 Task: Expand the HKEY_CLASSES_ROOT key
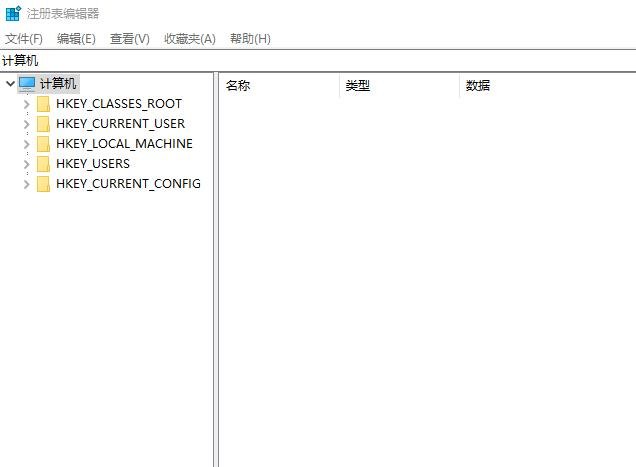click(27, 104)
